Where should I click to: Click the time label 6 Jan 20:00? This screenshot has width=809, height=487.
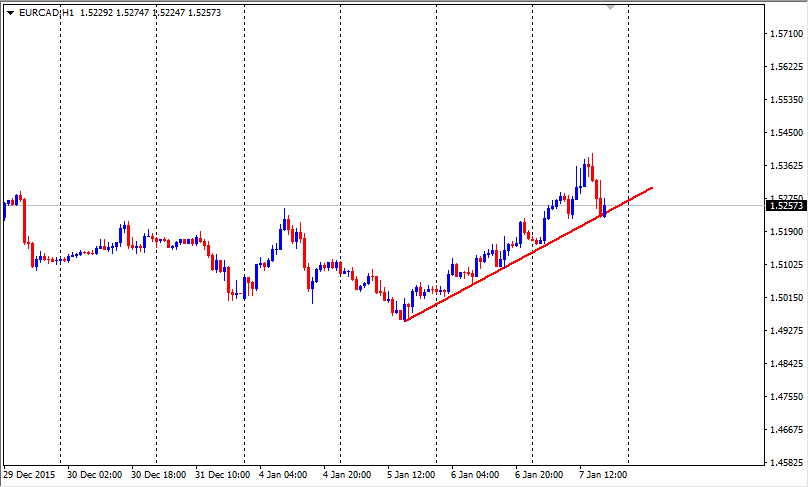point(539,475)
